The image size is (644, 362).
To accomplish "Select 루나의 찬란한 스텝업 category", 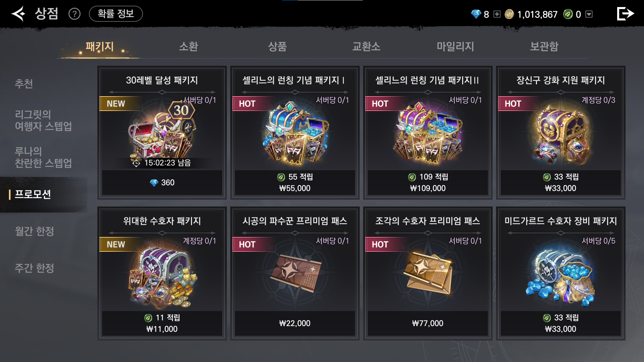I will click(43, 157).
